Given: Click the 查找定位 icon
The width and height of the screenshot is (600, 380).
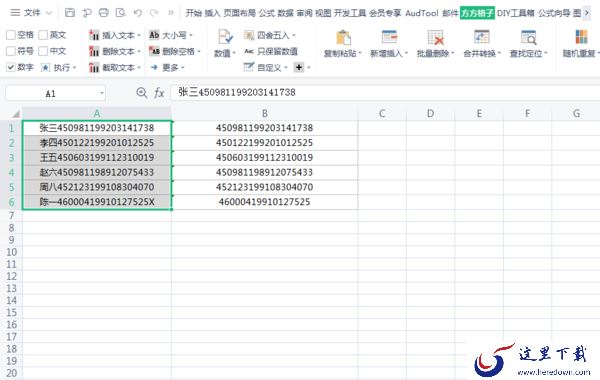Looking at the screenshot, I should tap(528, 38).
